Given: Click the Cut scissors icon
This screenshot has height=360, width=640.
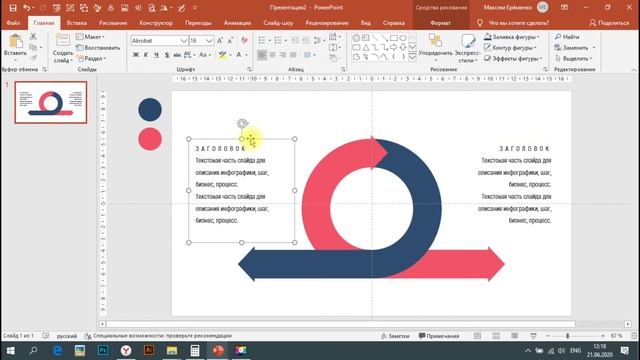Looking at the screenshot, I should click(x=33, y=37).
